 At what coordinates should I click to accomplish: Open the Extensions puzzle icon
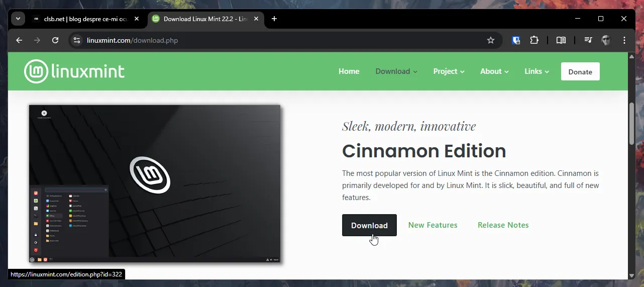click(x=534, y=40)
